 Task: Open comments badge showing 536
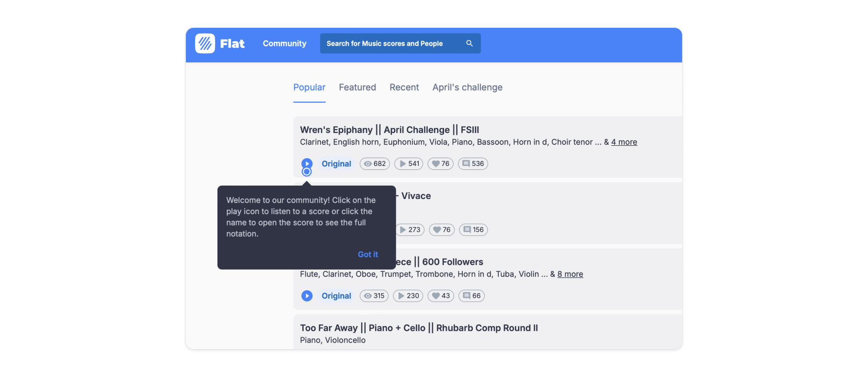(473, 164)
